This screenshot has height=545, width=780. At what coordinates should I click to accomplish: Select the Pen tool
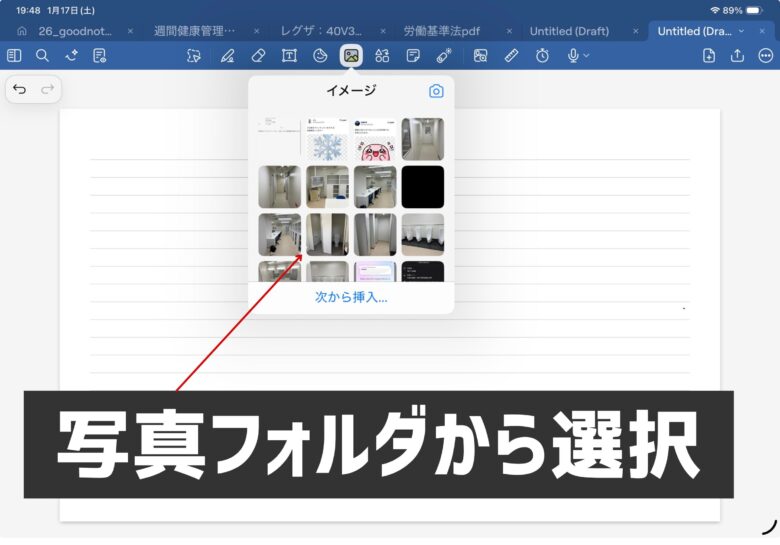coord(227,56)
